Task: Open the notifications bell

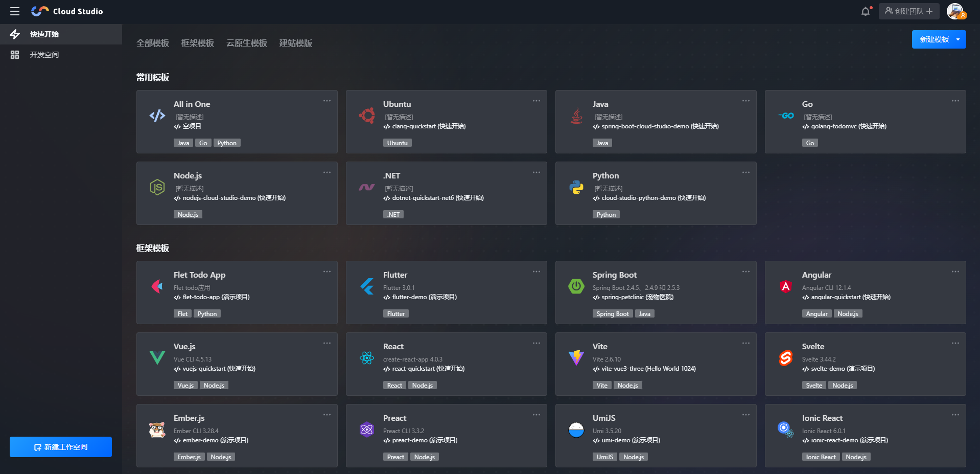Action: coord(866,11)
